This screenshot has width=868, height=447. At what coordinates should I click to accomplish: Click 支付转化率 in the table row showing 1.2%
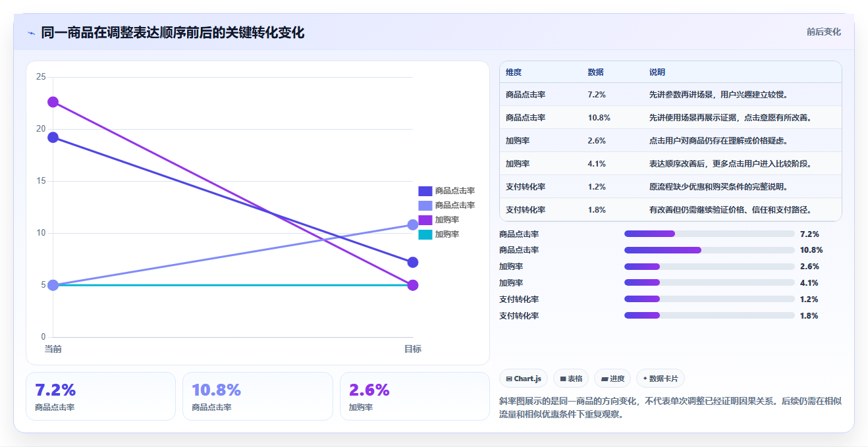(x=526, y=187)
